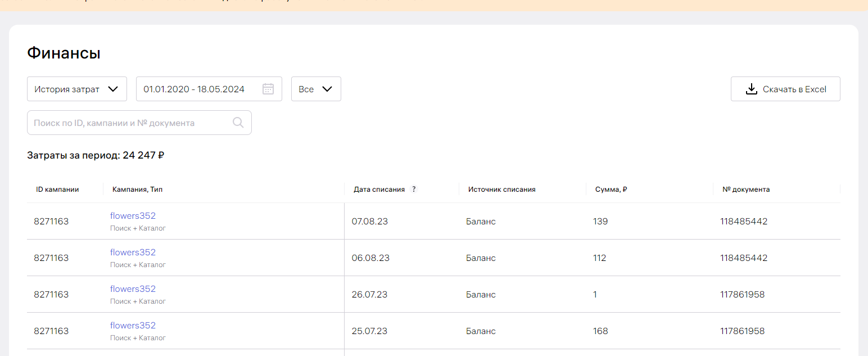Open flowers352 campaign link dated 07.08.23
Image resolution: width=868 pixels, height=356 pixels.
coord(133,216)
